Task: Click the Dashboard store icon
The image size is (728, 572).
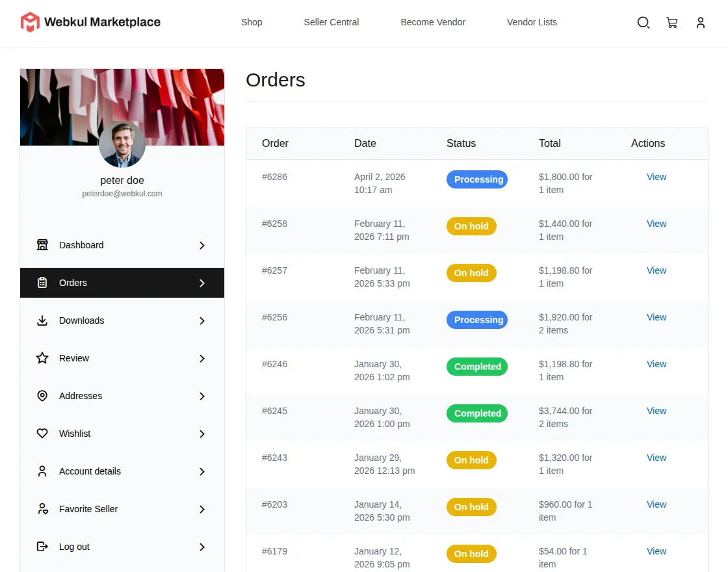Action: [x=42, y=244]
